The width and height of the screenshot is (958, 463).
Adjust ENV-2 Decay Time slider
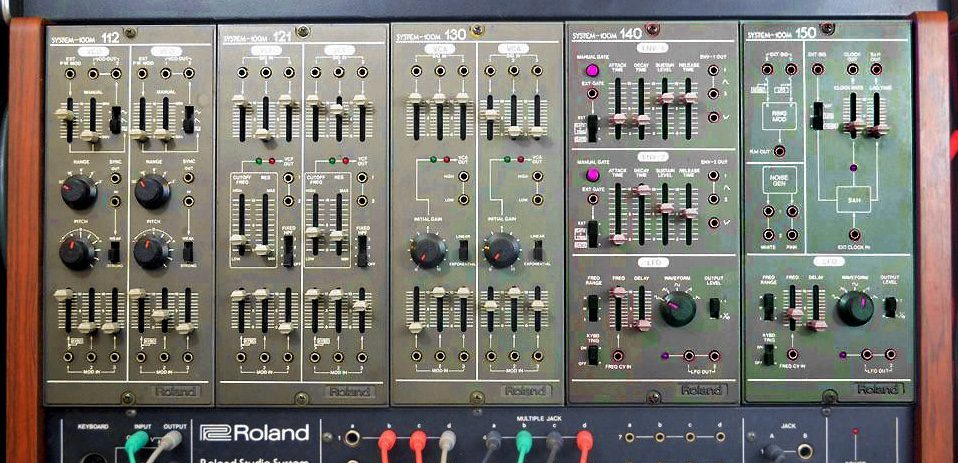point(642,190)
